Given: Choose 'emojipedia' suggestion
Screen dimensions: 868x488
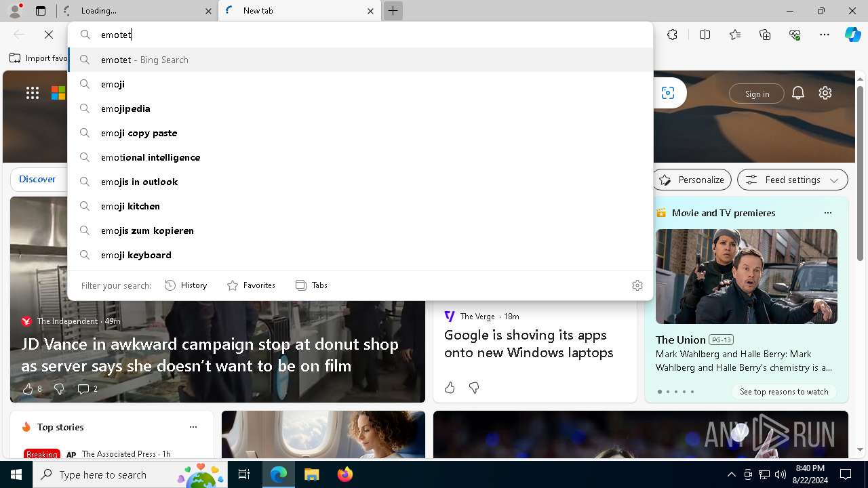Looking at the screenshot, I should click(360, 108).
